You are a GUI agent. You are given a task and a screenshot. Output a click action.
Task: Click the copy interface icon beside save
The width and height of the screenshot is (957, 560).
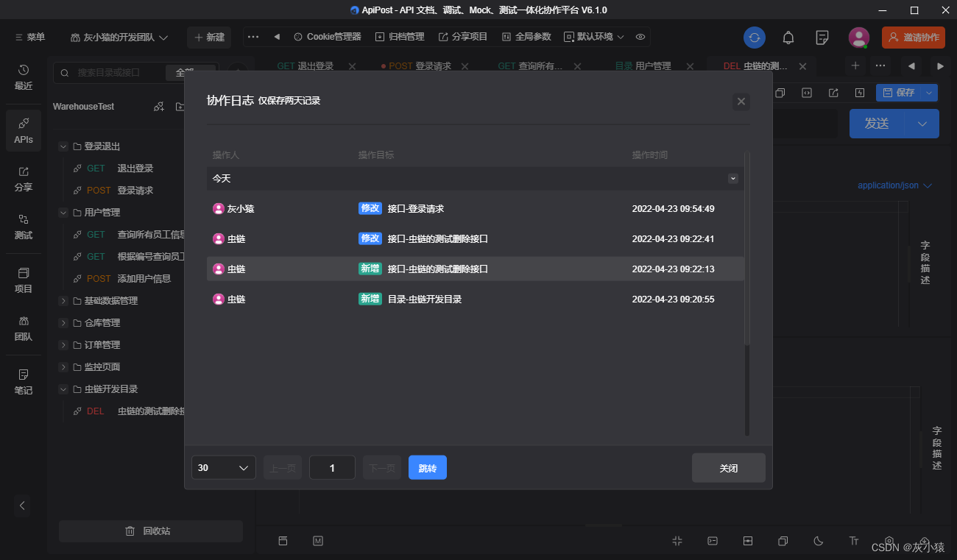click(x=780, y=93)
